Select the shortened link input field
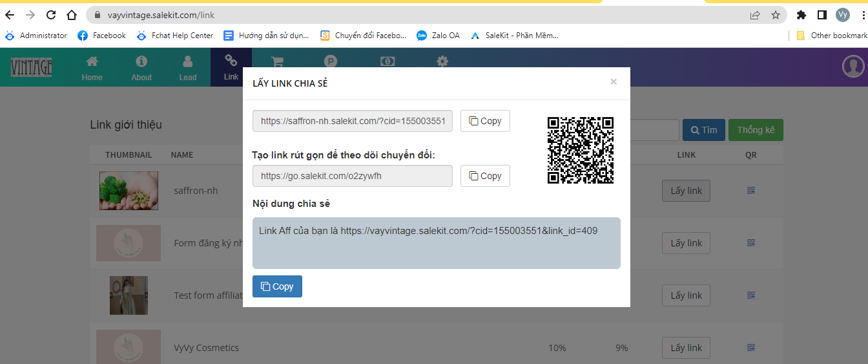Image resolution: width=868 pixels, height=364 pixels. 353,176
